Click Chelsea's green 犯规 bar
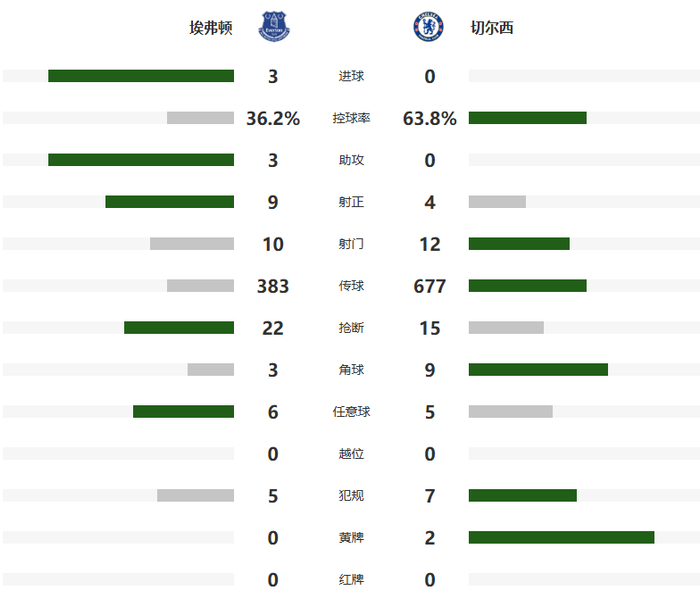Viewport: 700px width, 607px height. (522, 496)
